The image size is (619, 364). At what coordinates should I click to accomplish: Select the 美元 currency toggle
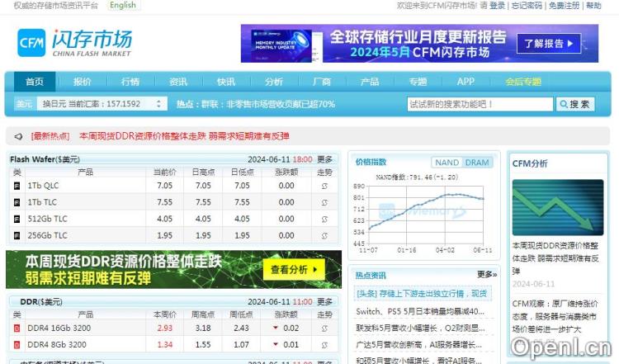coord(24,104)
